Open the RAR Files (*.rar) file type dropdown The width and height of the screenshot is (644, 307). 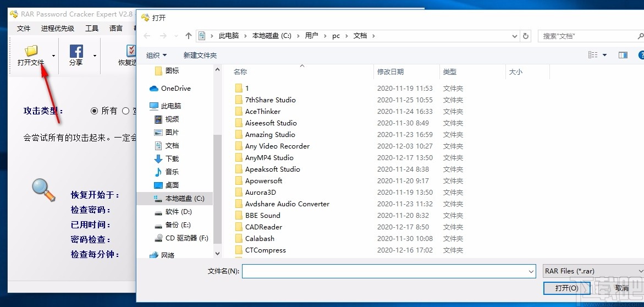click(x=593, y=271)
